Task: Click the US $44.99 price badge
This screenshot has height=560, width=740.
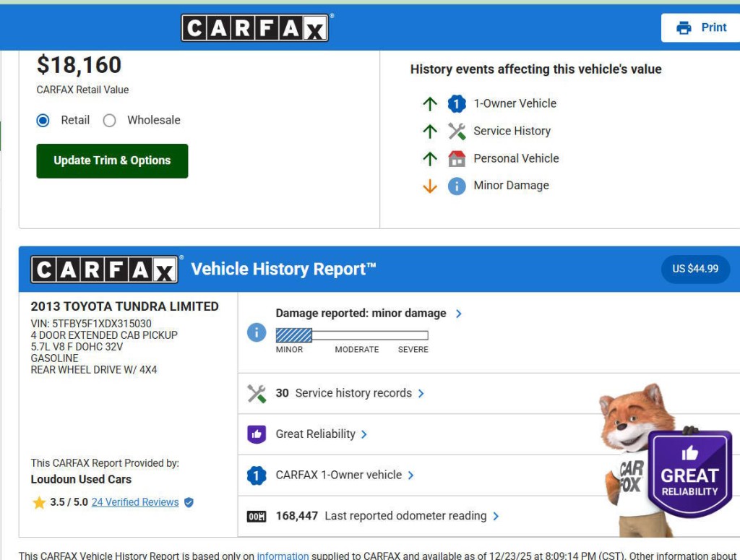Action: click(695, 269)
